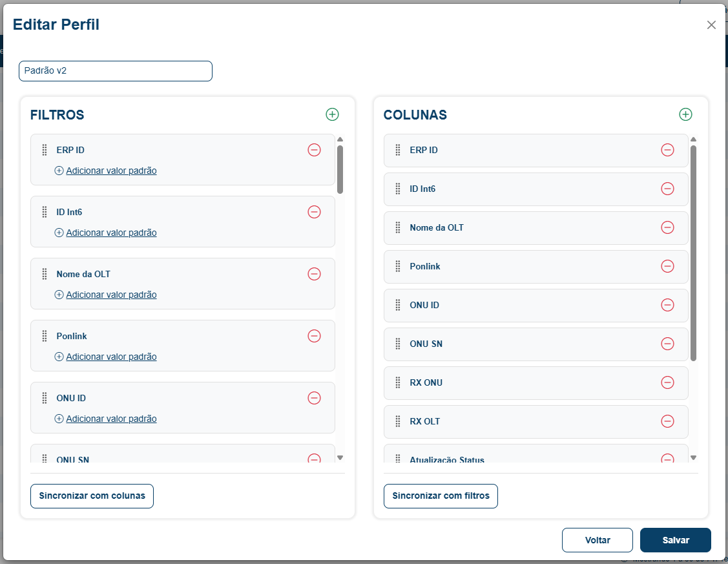728x564 pixels.
Task: Remove the RX OLT column
Action: 668,421
